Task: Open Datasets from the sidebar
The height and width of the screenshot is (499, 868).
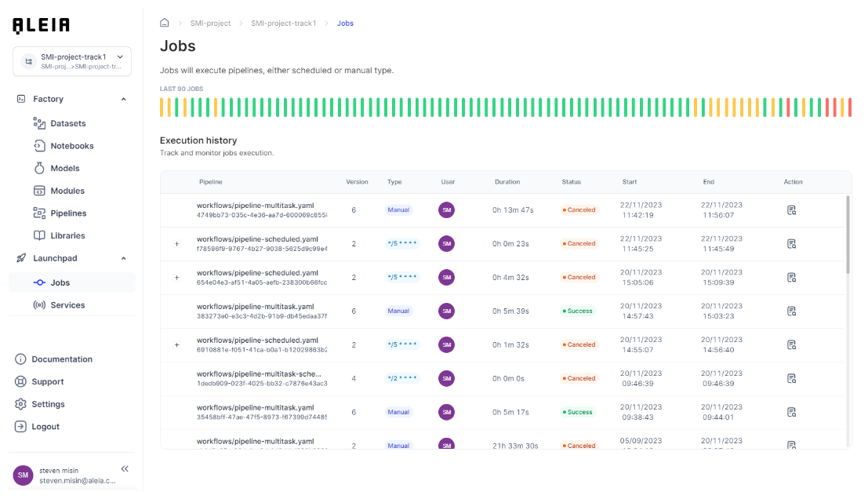Action: [x=67, y=123]
